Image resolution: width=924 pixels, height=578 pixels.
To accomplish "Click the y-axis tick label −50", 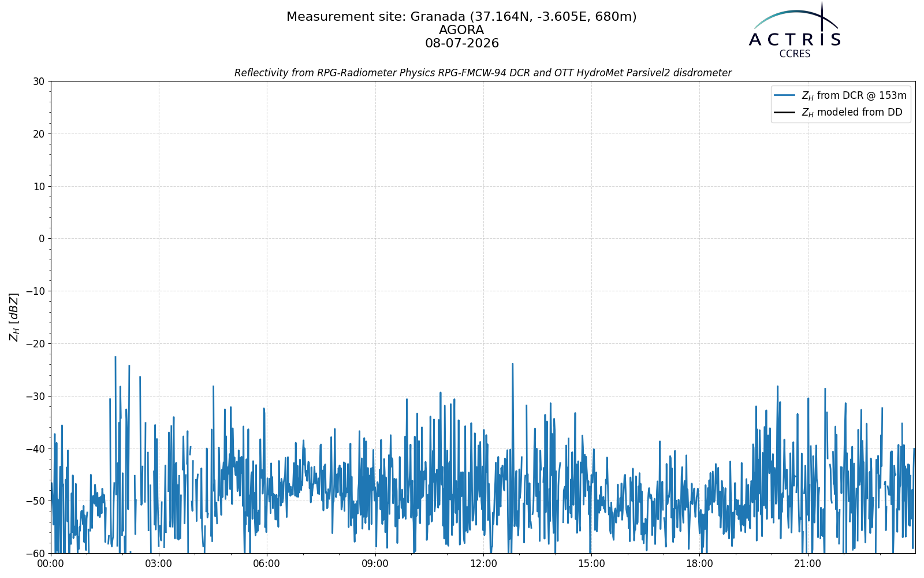I will pos(35,501).
